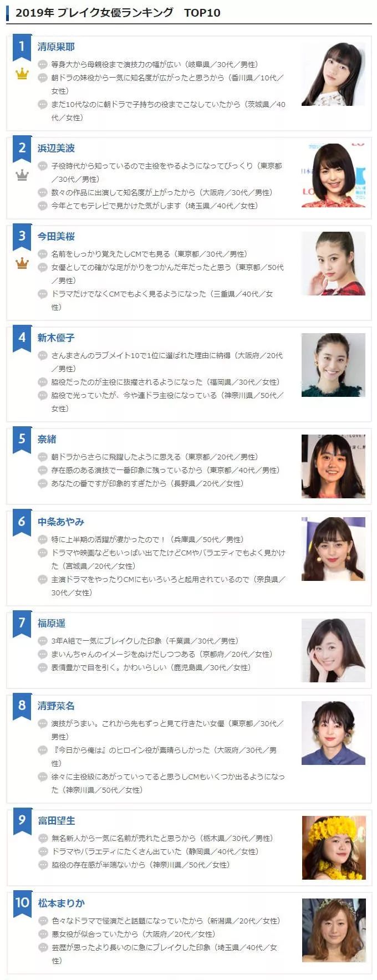Click the photo thumbnail of 奈緒
The image size is (377, 980).
pos(333,466)
